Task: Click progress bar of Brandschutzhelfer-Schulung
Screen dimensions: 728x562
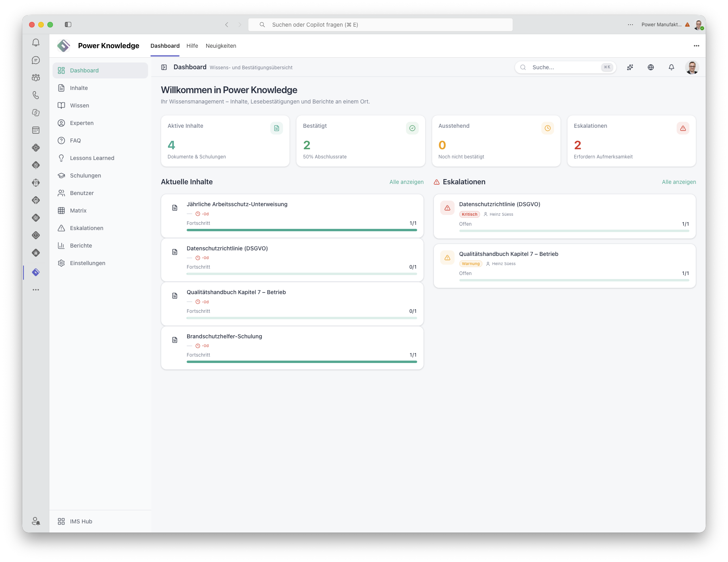Action: pyautogui.click(x=302, y=362)
